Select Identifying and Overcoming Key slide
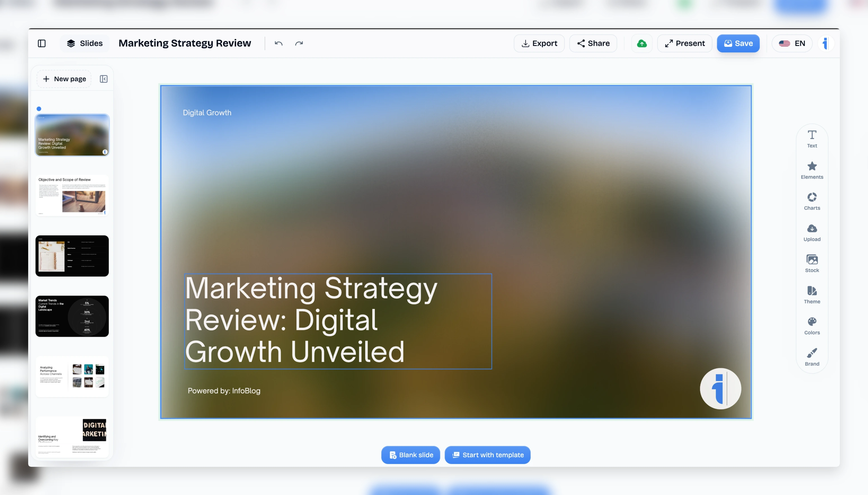The height and width of the screenshot is (495, 868). pyautogui.click(x=72, y=437)
